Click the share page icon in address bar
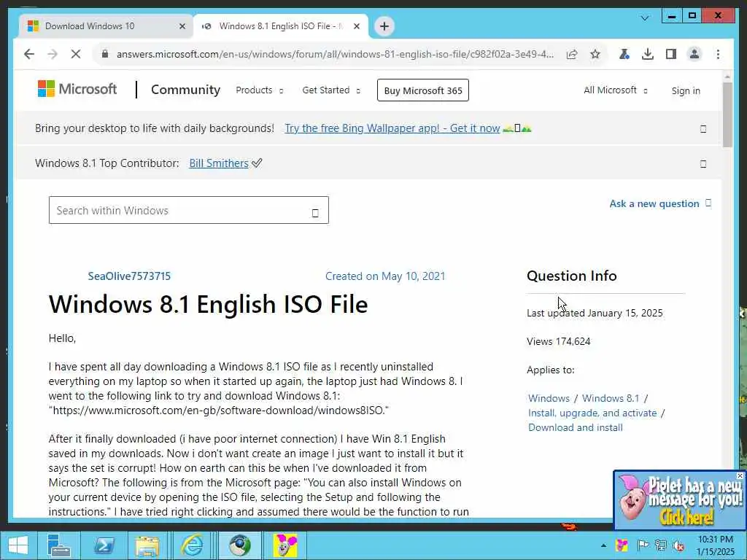Image resolution: width=747 pixels, height=560 pixels. point(572,54)
